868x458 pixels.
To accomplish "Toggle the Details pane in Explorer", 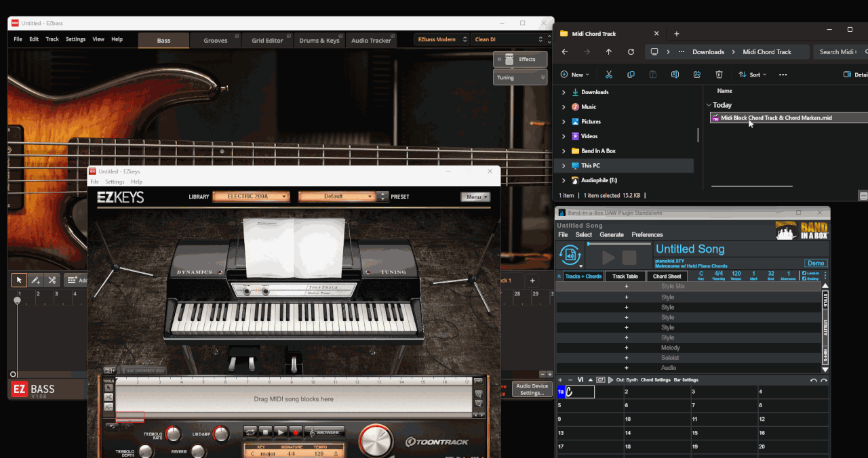I will (854, 75).
